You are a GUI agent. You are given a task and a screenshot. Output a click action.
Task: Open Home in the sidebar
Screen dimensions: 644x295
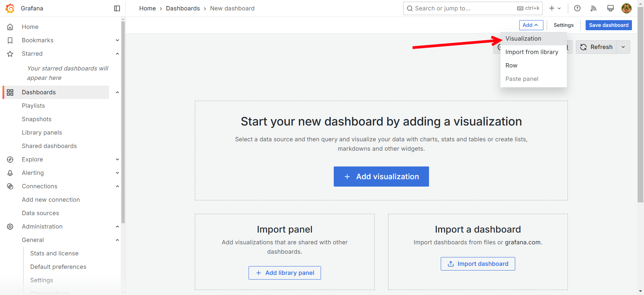click(x=30, y=27)
